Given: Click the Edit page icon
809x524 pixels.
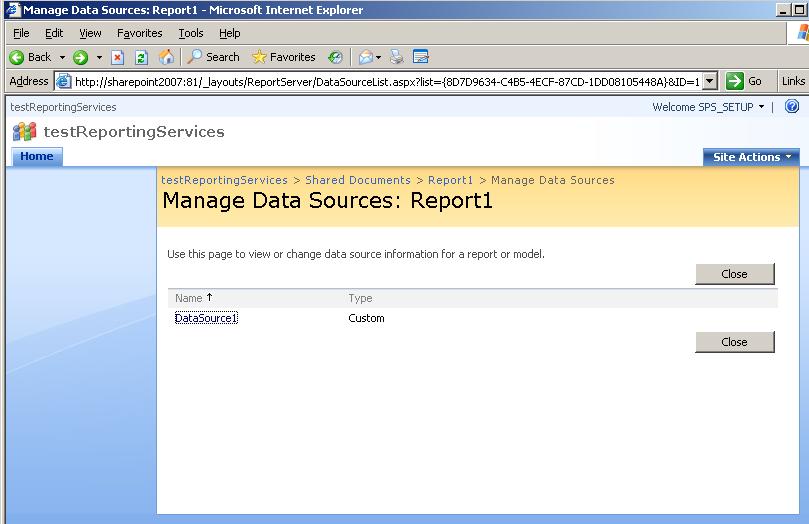Looking at the screenshot, I should pos(420,56).
